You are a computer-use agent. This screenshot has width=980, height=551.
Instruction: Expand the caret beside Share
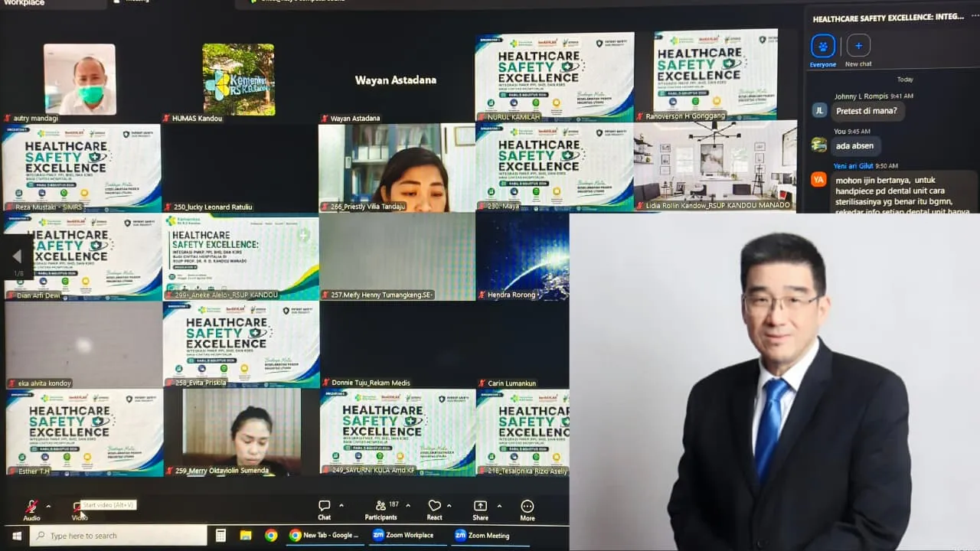point(499,506)
